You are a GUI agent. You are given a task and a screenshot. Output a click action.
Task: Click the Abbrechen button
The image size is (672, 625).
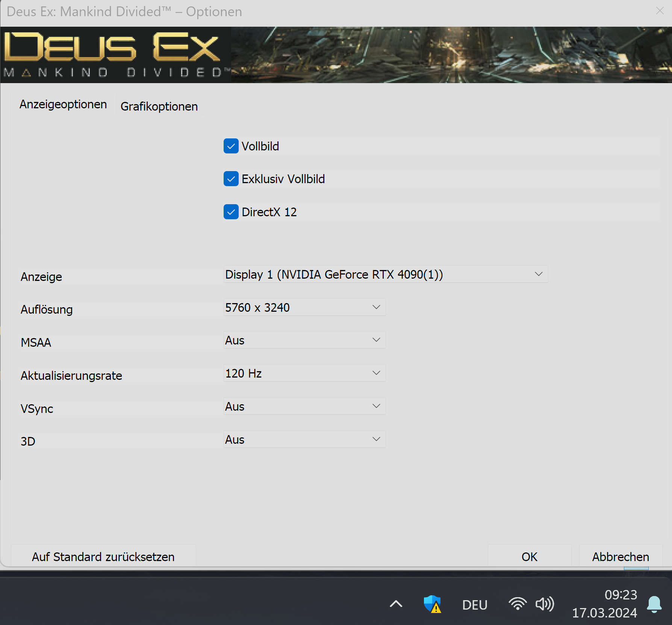pyautogui.click(x=621, y=556)
